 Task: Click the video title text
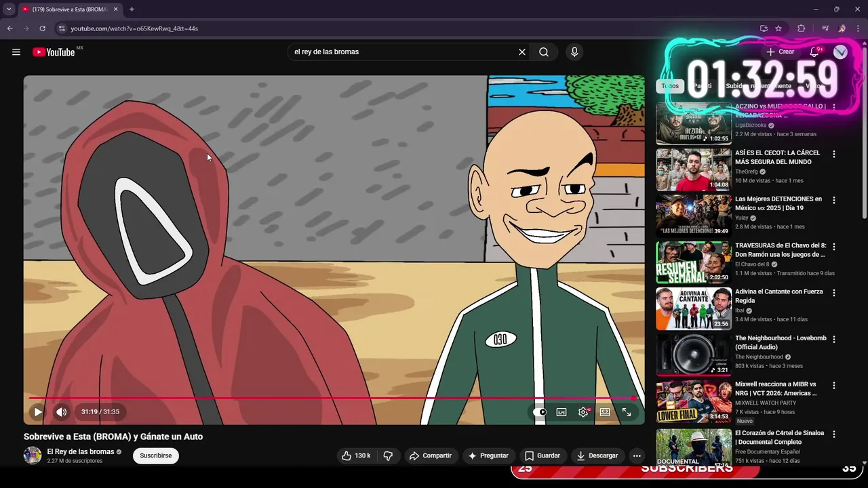(113, 436)
